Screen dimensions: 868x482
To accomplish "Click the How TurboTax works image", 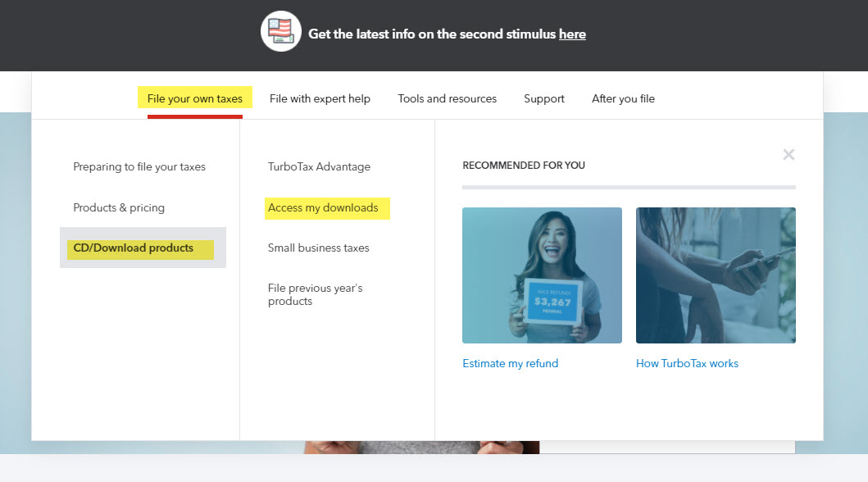I will tap(716, 275).
